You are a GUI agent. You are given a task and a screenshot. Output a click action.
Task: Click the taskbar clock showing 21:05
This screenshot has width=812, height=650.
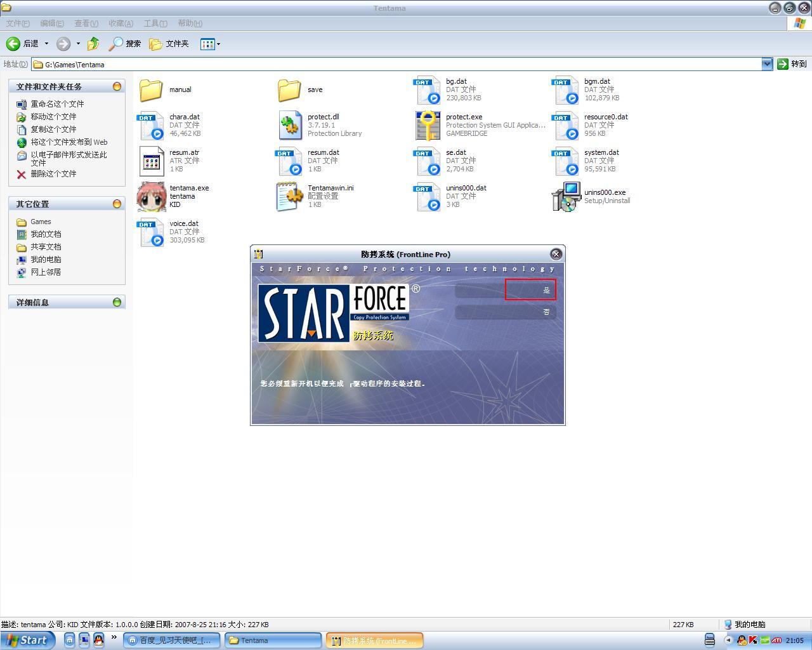(x=795, y=640)
